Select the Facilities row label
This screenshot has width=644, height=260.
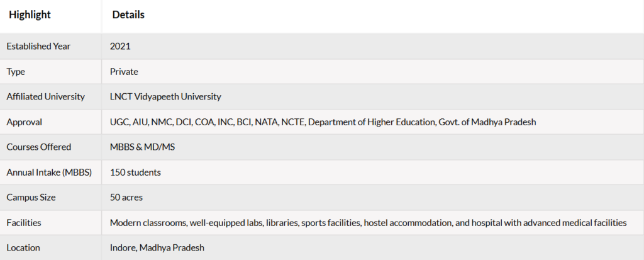[24, 223]
